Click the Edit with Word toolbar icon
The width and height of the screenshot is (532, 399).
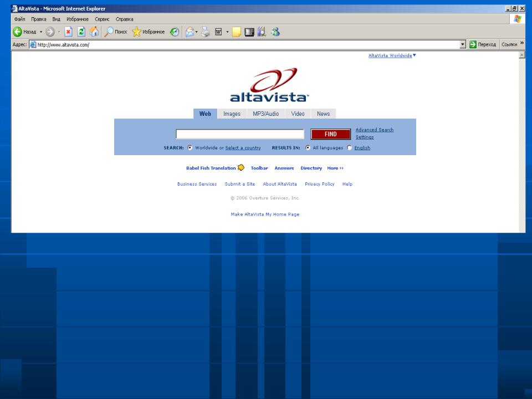pyautogui.click(x=218, y=32)
